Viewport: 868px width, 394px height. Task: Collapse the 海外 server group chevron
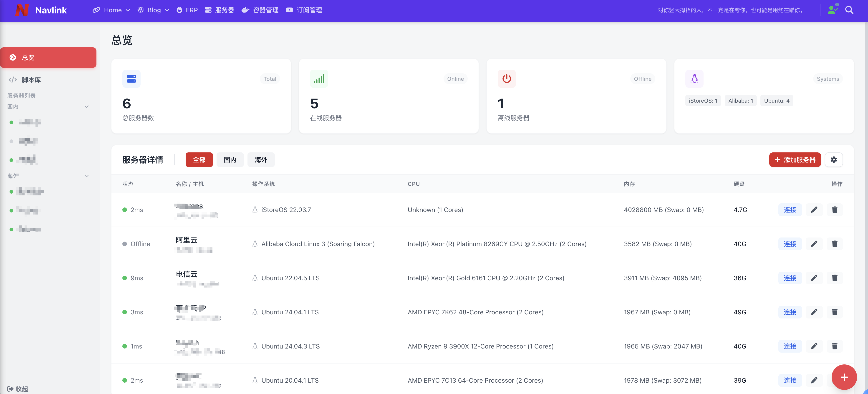87,176
